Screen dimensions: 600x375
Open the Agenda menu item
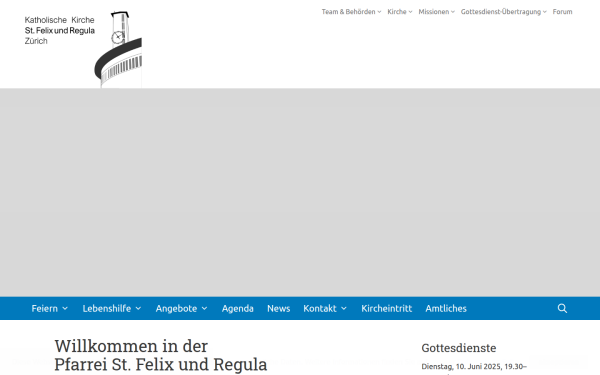[238, 308]
